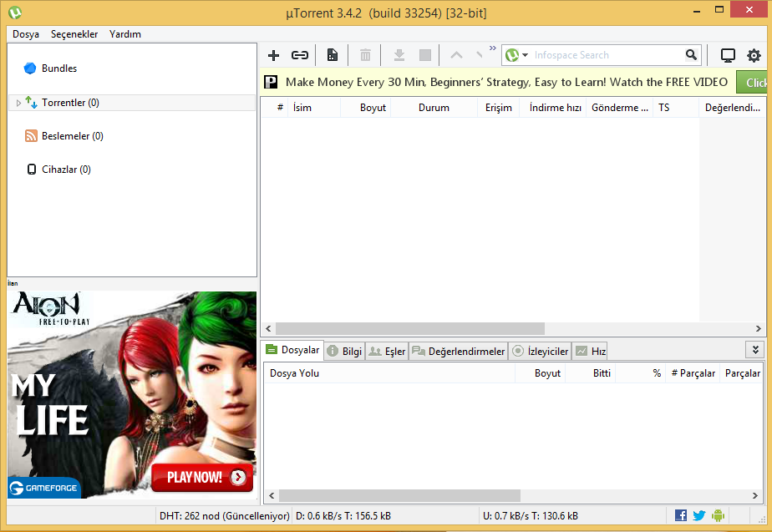This screenshot has width=772, height=532.
Task: Open the Seçenekler menu
Action: click(74, 34)
